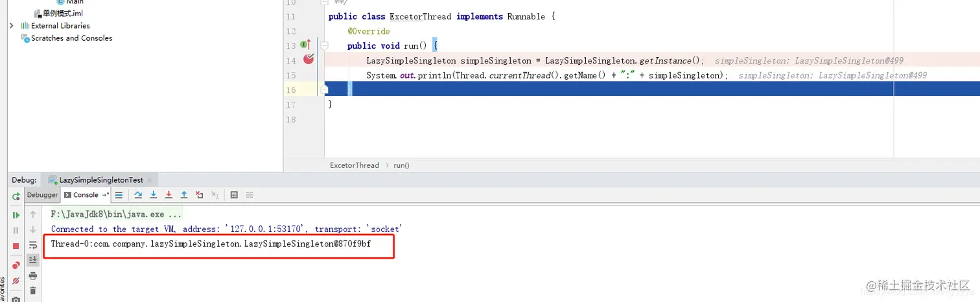980x302 pixels.
Task: Click the run() breadcrumb
Action: point(401,165)
